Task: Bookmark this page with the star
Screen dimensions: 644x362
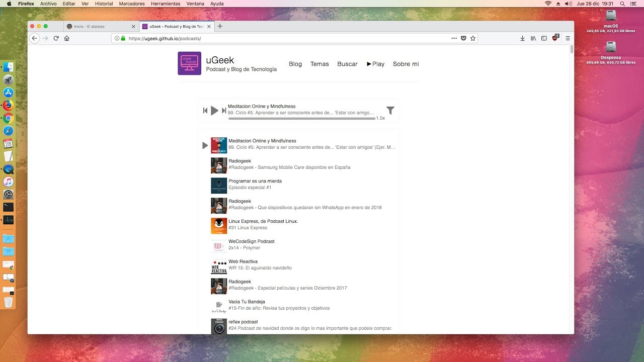Action: click(x=473, y=38)
